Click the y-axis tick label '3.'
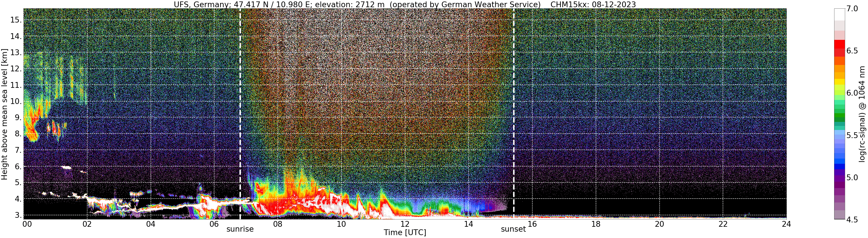868x238 pixels. click(x=18, y=215)
